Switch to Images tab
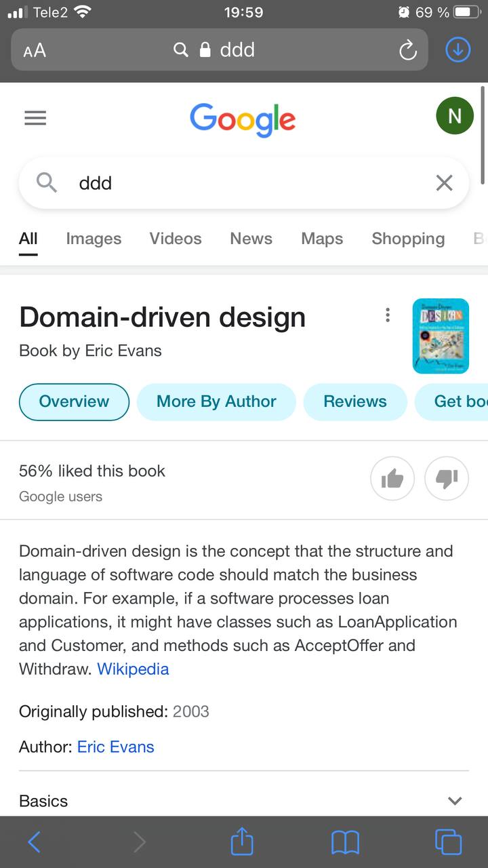The image size is (488, 868). pos(94,239)
